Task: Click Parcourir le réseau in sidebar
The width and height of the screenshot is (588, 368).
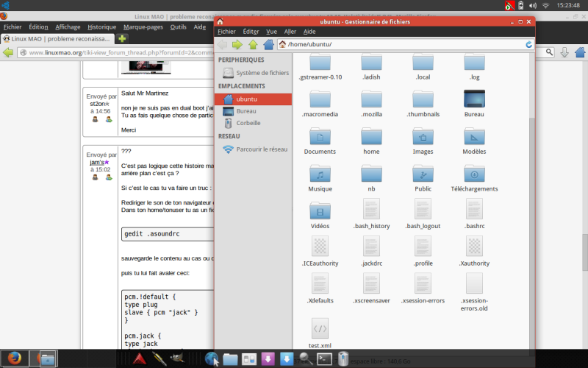Action: [255, 149]
